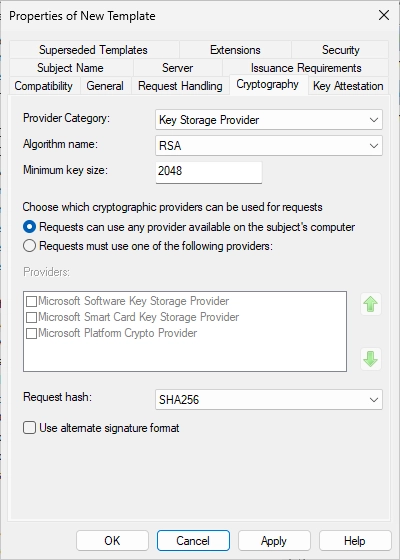Screen dimensions: 400x560
Task: Click into the Minimum key size field
Action: coord(209,172)
